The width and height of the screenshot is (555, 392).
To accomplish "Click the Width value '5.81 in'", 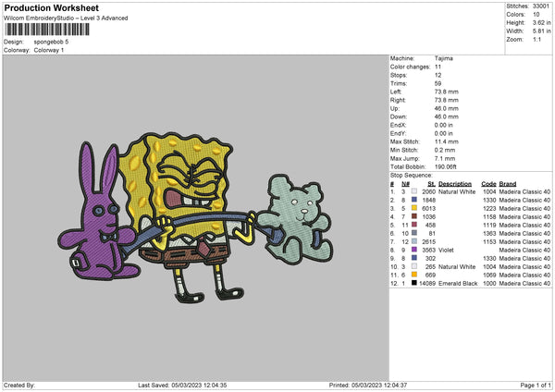I will (x=541, y=31).
